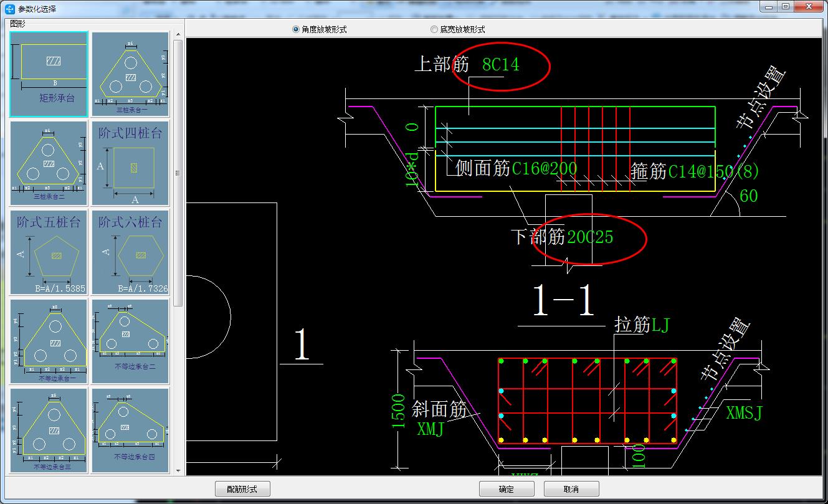Switch to 底宽放坡形式 radio option

point(458,29)
